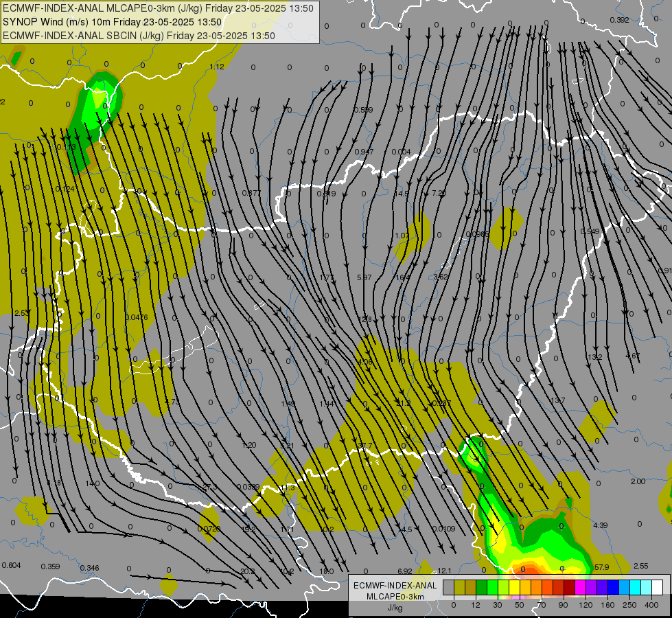Click the map value '0.877'

[x=252, y=193]
